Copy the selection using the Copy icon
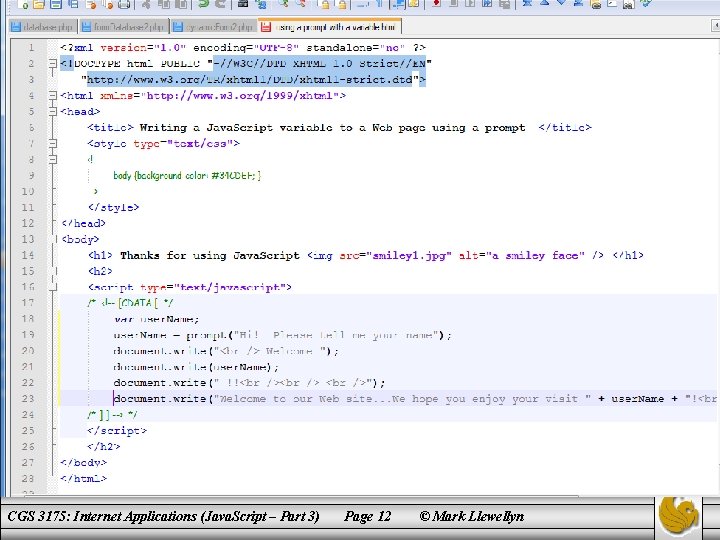Viewport: 720px width, 540px height. click(x=164, y=4)
